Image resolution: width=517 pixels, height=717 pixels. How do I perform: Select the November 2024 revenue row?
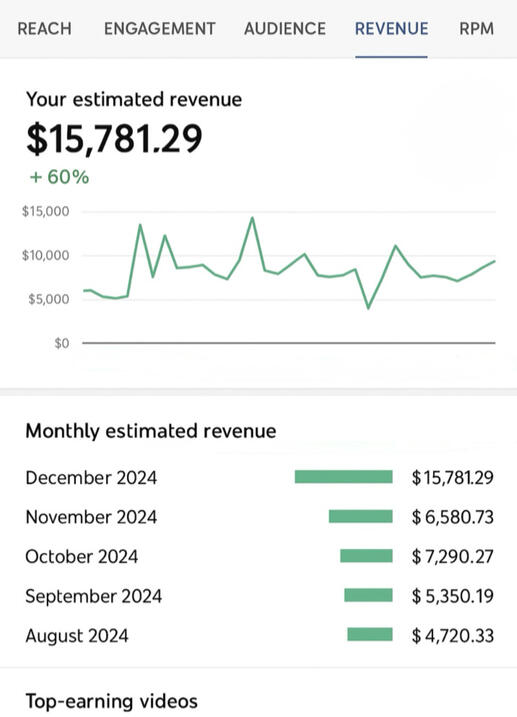259,517
